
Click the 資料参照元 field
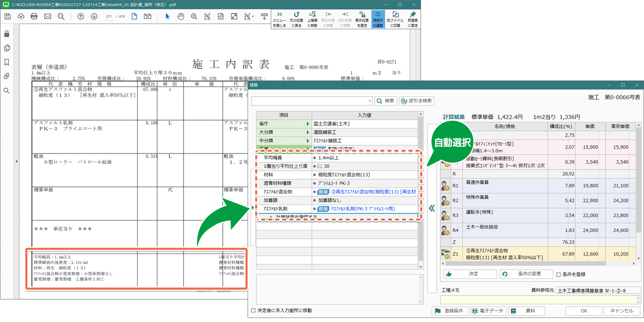coord(599,290)
